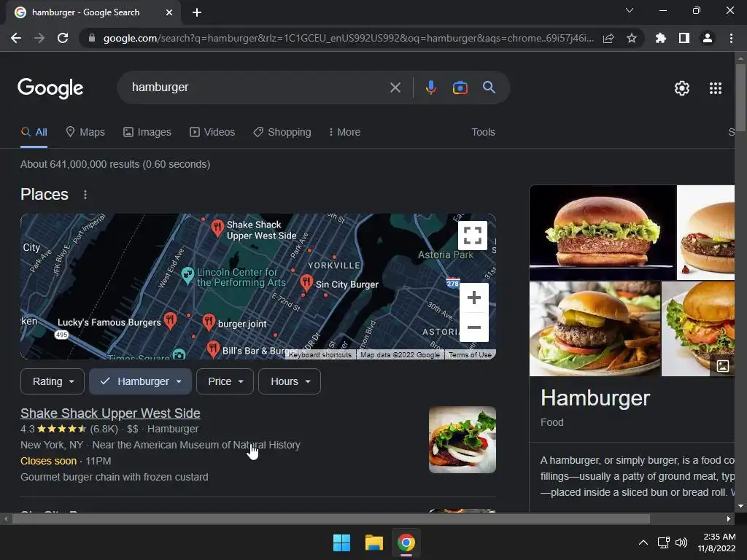This screenshot has height=560, width=747.
Task: Click the horizontal scrollbar thumb
Action: click(330, 518)
